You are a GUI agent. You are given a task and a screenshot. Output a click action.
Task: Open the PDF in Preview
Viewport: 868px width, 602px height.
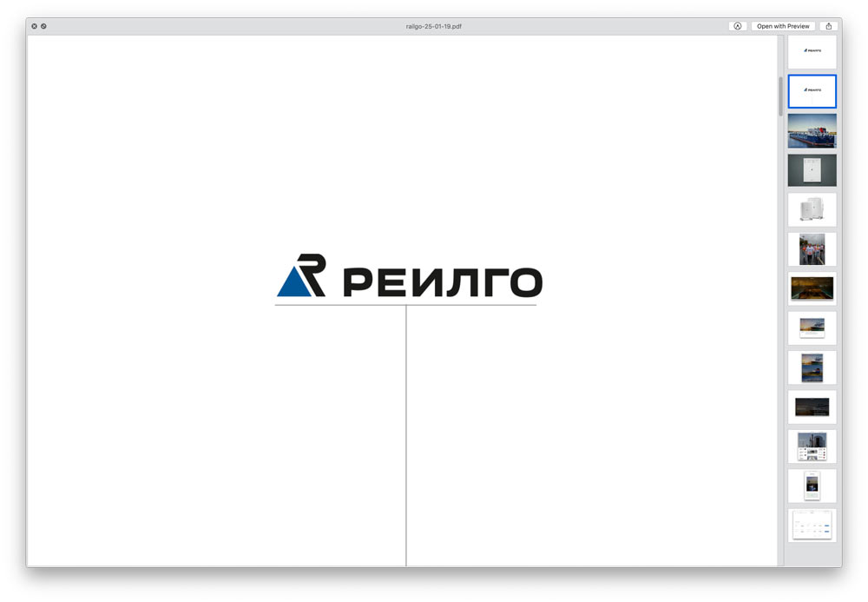782,25
